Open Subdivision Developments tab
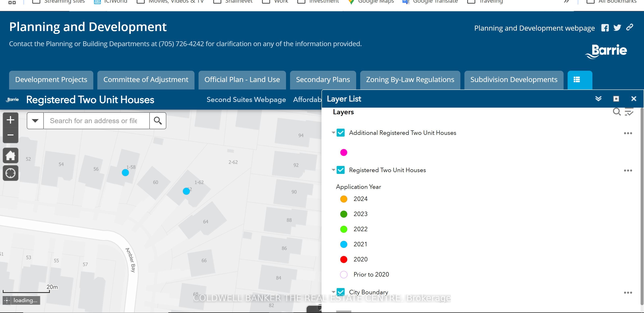644x313 pixels. tap(514, 80)
